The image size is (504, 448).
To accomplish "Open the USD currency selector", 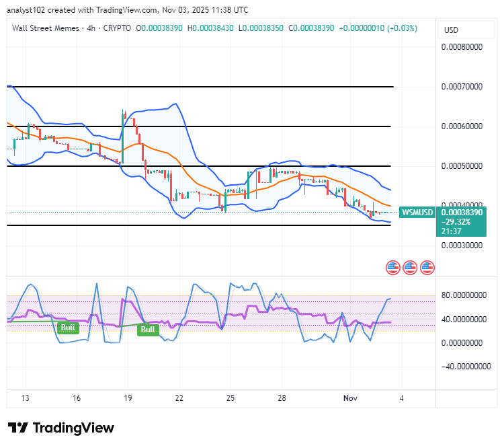I will pos(466,30).
